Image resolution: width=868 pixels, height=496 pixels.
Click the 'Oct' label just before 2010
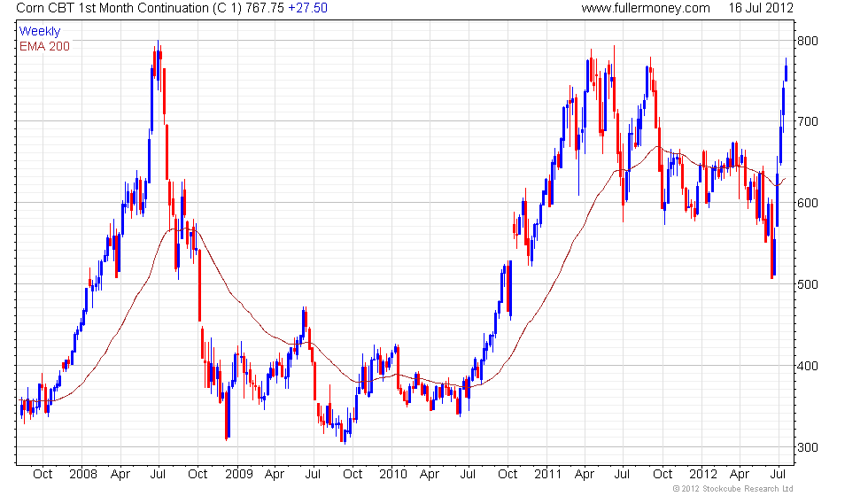click(x=353, y=475)
